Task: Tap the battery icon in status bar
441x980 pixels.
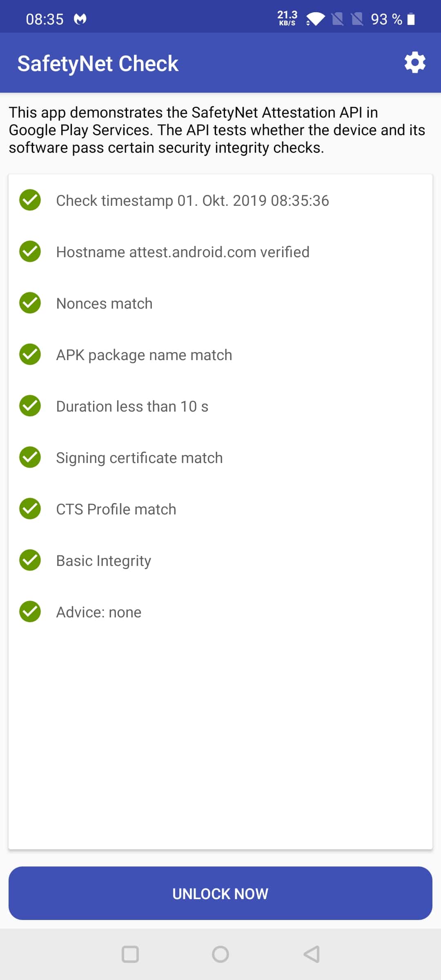Action: (411, 19)
